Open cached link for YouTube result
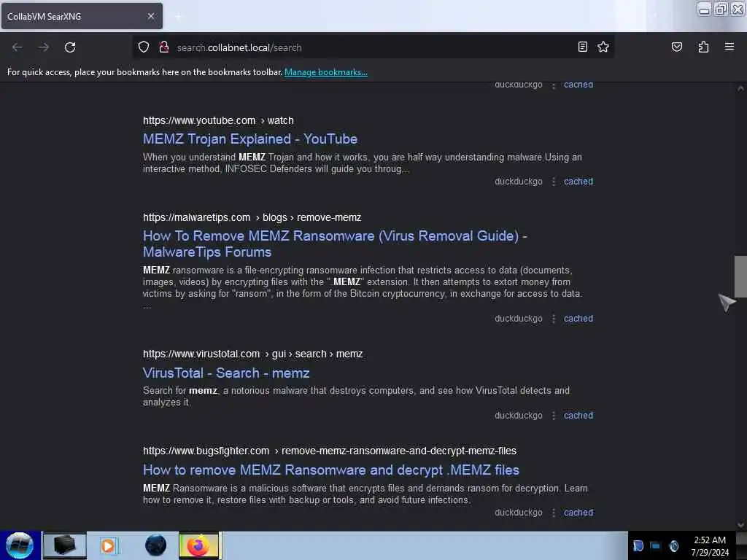Image resolution: width=747 pixels, height=560 pixels. pos(578,182)
